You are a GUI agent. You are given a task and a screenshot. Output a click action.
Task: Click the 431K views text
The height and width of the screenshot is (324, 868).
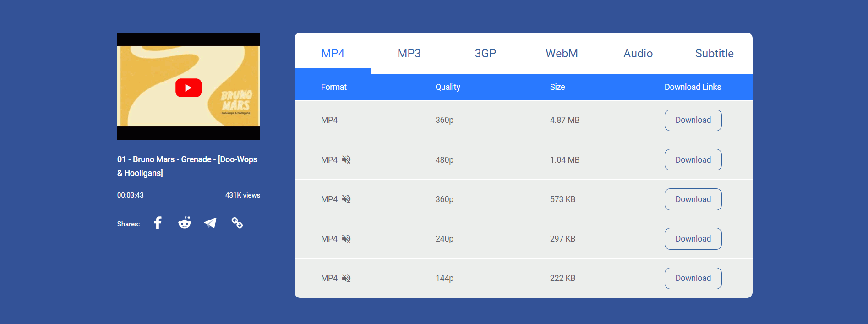(x=243, y=195)
